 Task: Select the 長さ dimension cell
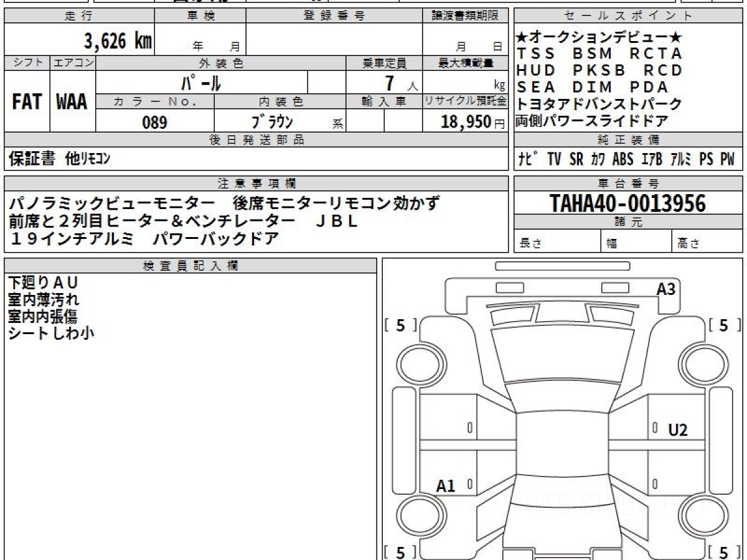[x=557, y=241]
